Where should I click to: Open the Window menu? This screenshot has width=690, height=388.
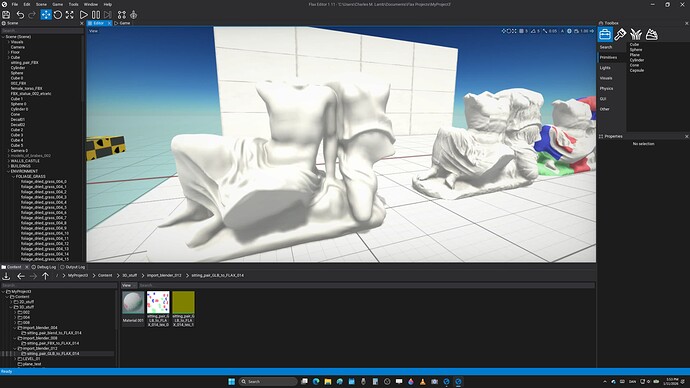[91, 4]
